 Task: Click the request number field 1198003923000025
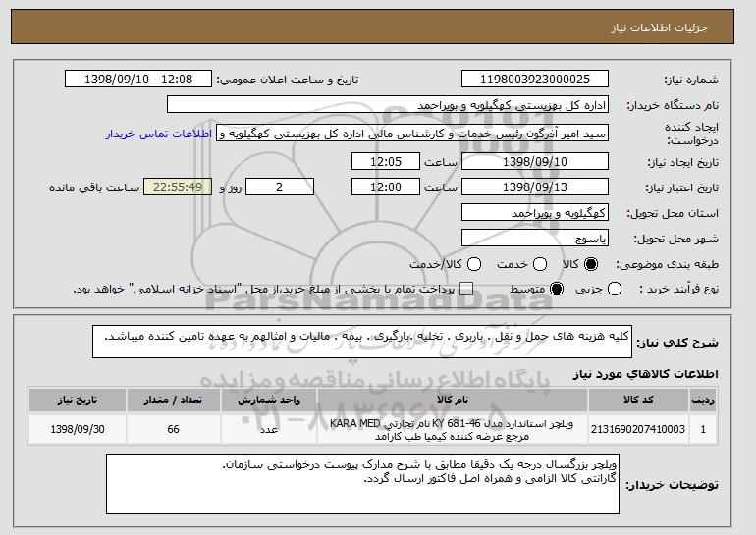point(535,80)
